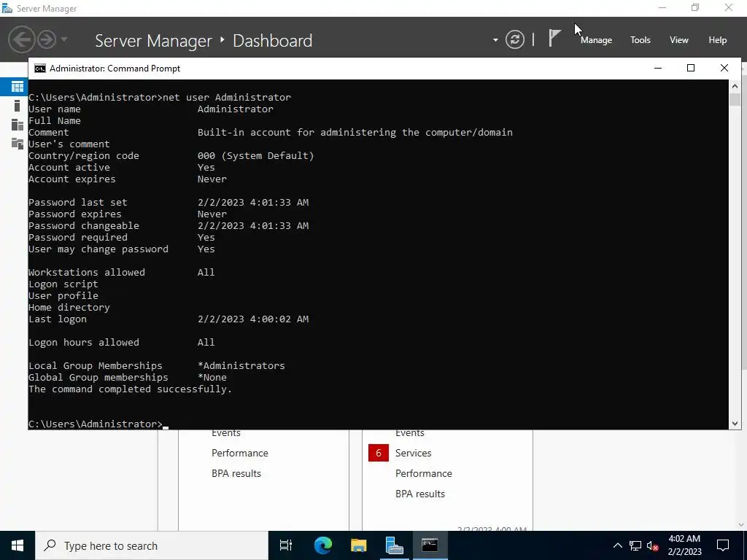This screenshot has width=747, height=560.
Task: Open File Explorer from taskbar
Action: [358, 545]
